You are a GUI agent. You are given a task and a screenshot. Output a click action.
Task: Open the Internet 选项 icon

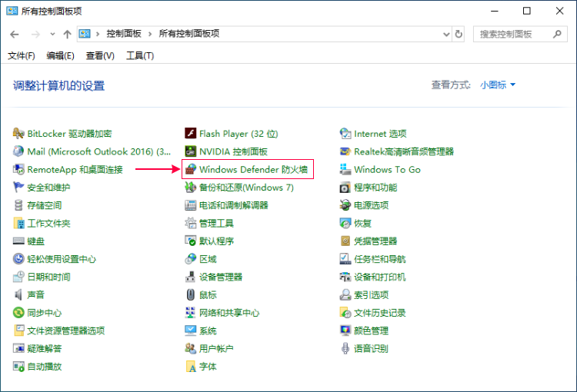345,134
